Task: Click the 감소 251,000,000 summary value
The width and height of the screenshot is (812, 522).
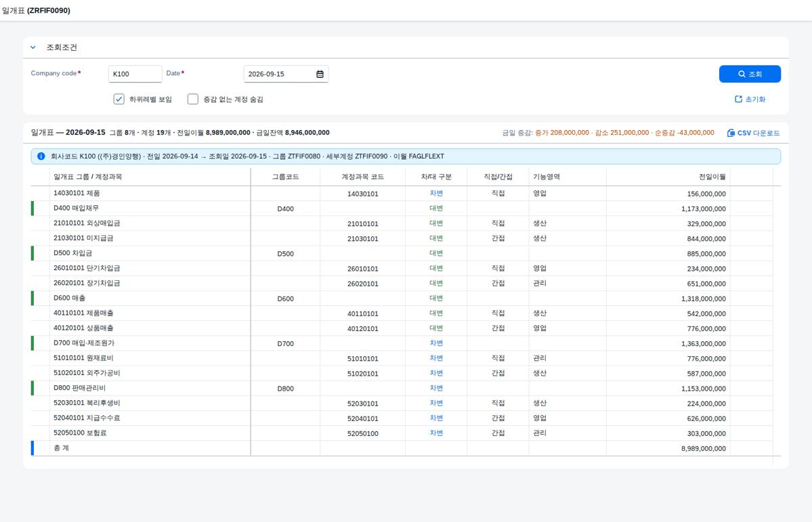Action: pos(622,133)
